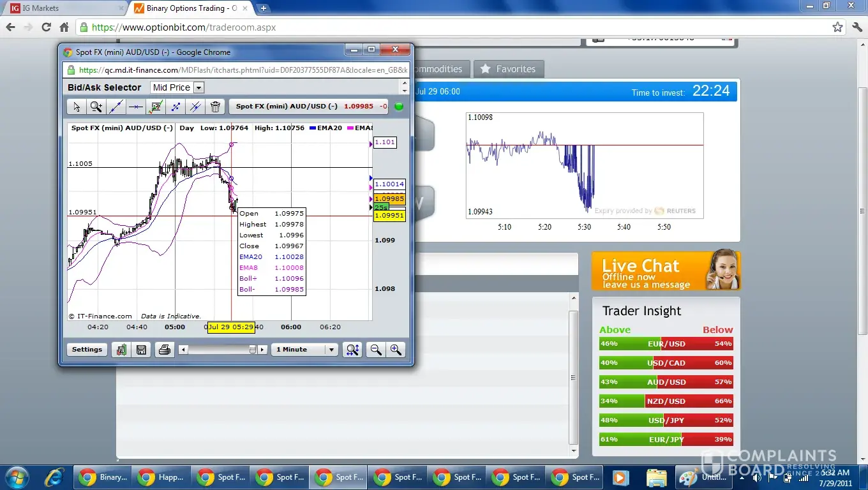Click the auto-fit zoom magnifier icon

tap(352, 350)
